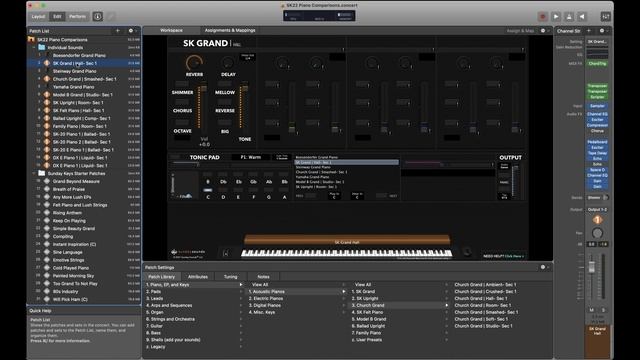Open the tuner in the toolbar
This screenshot has height=360, width=640.
pos(111,16)
